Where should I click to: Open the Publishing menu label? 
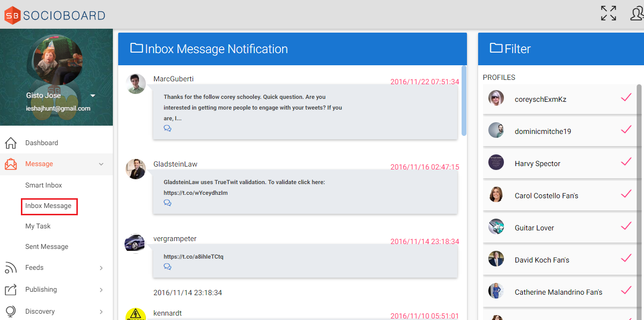(41, 289)
